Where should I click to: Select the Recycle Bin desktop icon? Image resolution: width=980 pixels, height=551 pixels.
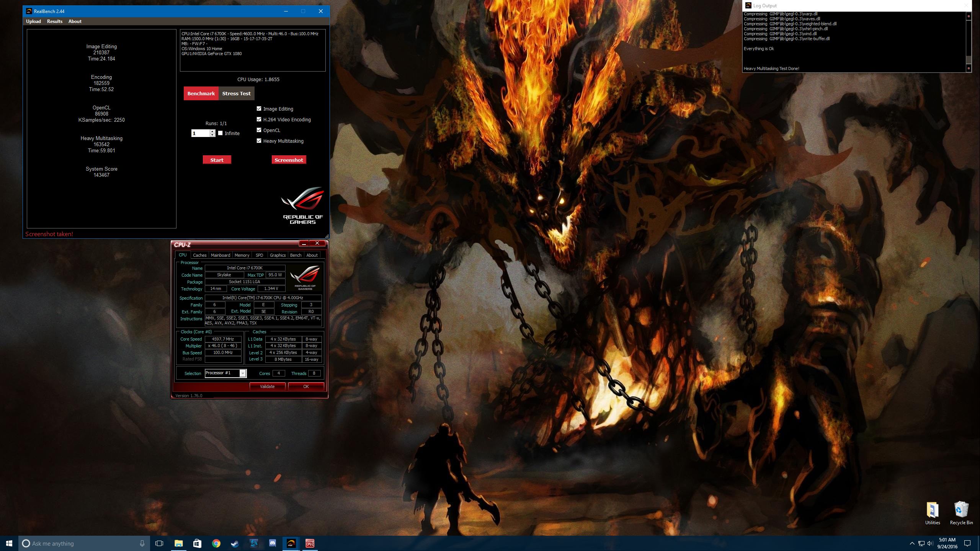point(961,514)
